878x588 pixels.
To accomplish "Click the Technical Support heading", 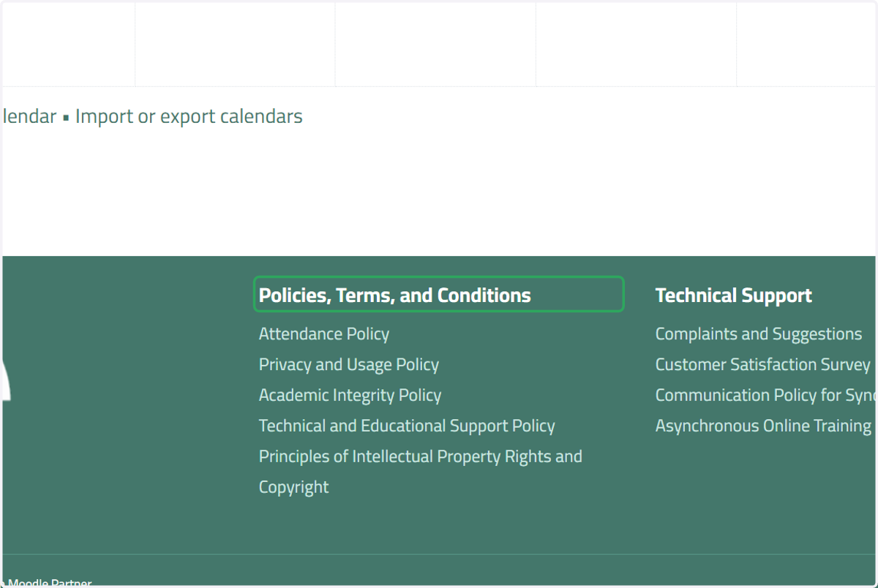I will [734, 295].
